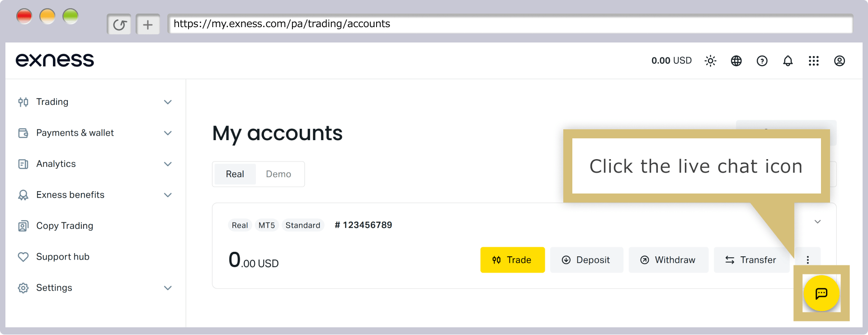Click the yellow Trade button

pos(512,260)
